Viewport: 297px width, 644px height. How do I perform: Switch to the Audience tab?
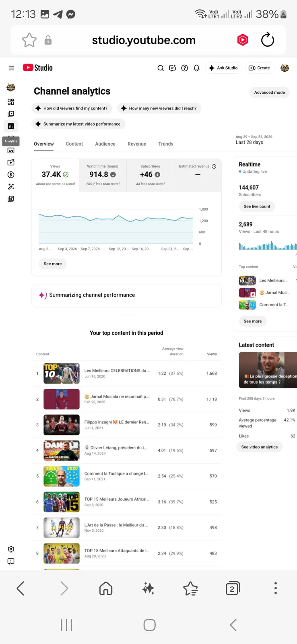105,144
